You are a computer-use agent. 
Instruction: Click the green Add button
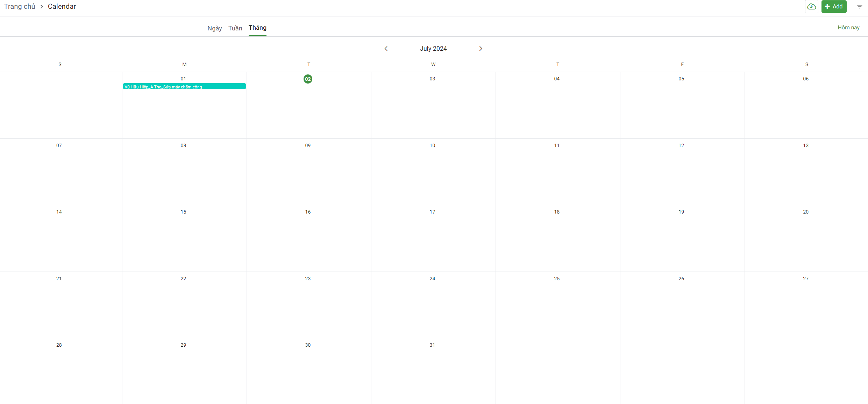click(x=834, y=7)
